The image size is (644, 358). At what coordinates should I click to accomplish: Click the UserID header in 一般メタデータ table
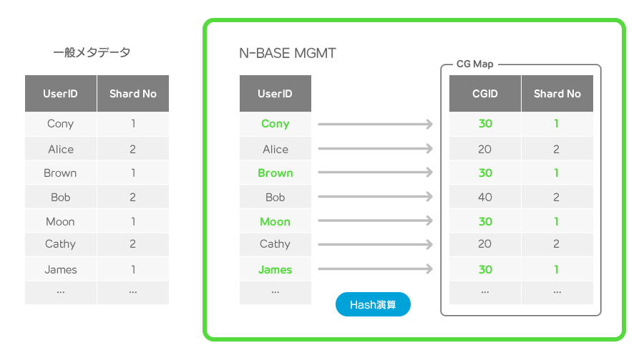[60, 93]
